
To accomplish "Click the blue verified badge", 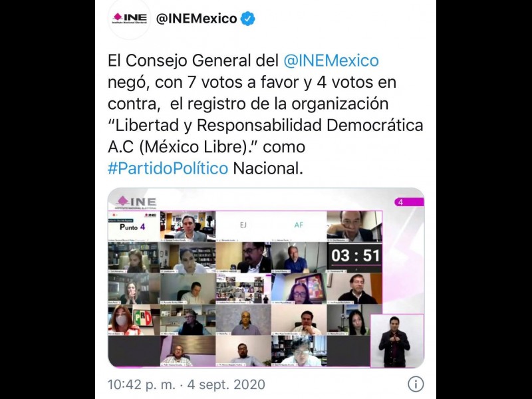I will (x=247, y=19).
